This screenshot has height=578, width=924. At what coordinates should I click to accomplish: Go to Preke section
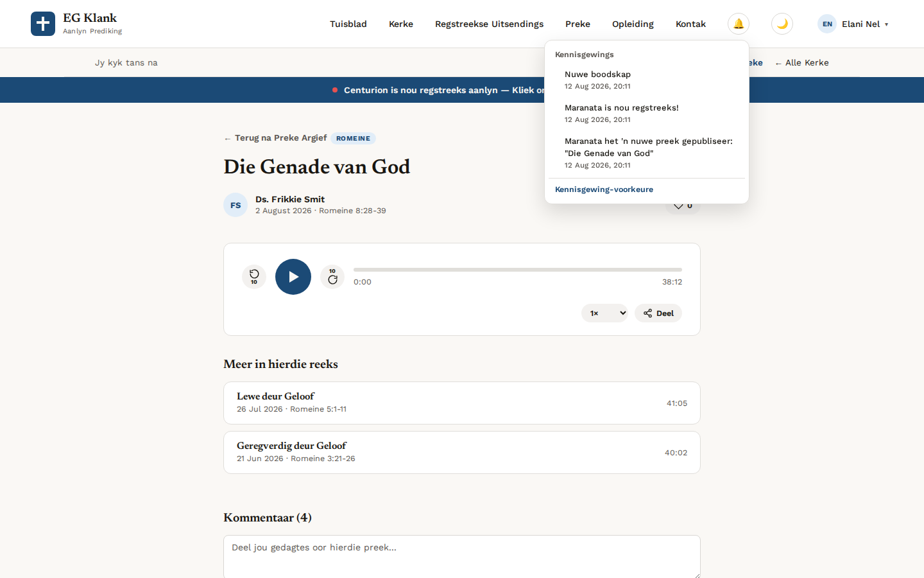[577, 24]
